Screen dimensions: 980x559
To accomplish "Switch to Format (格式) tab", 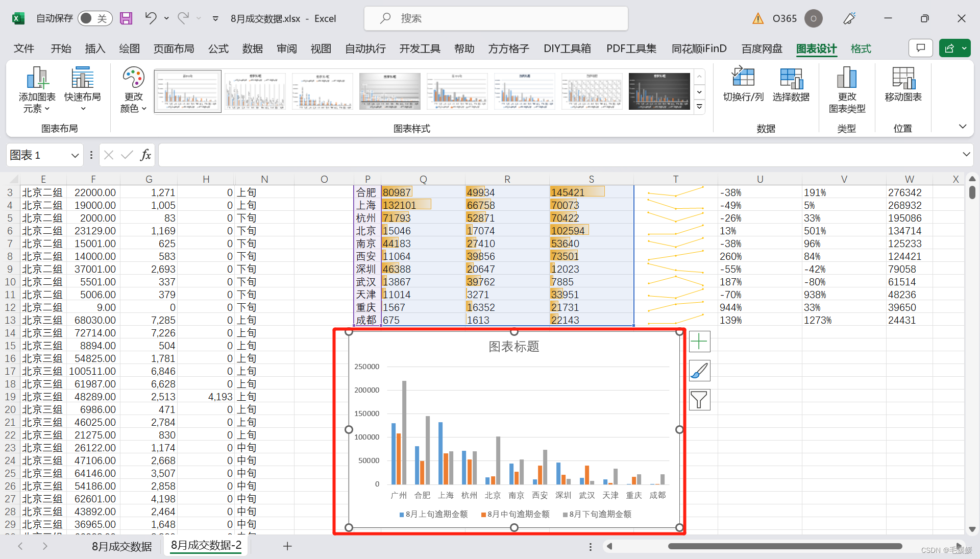I will tap(861, 48).
